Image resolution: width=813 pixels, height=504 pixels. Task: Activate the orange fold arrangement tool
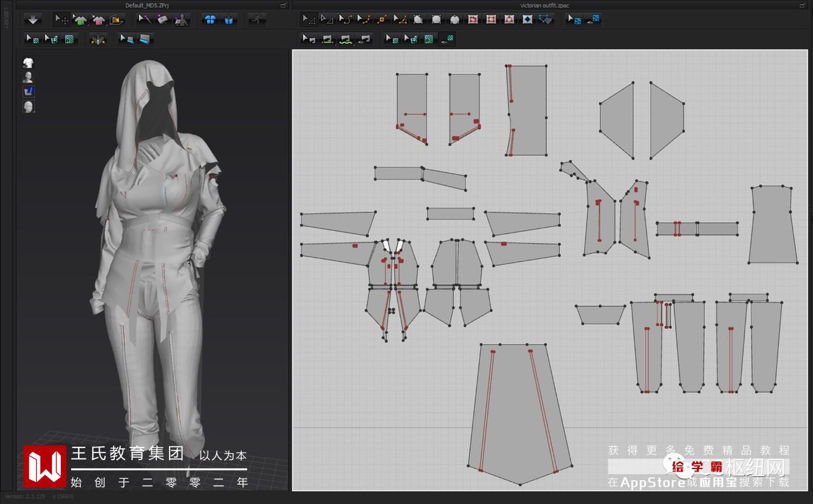(x=116, y=20)
